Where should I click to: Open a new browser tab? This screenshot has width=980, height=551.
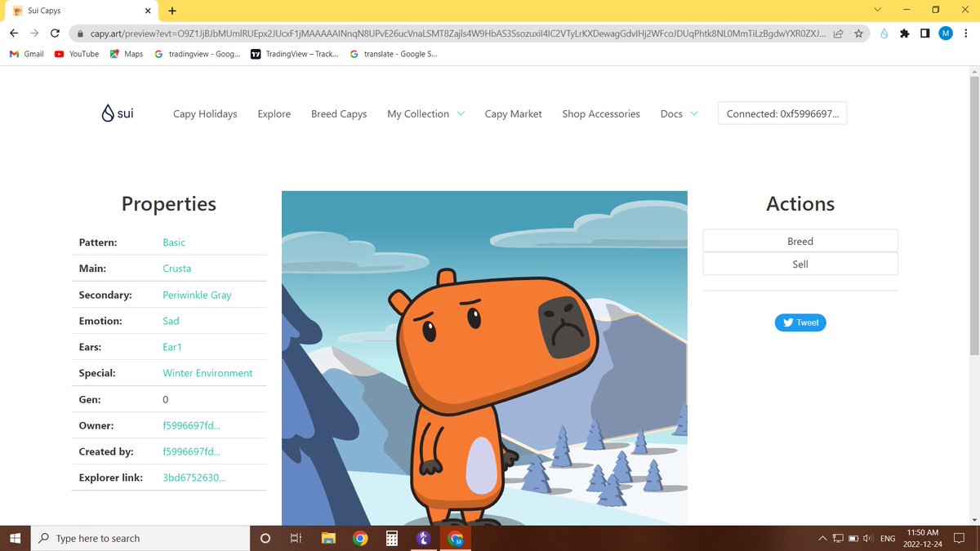(x=172, y=11)
